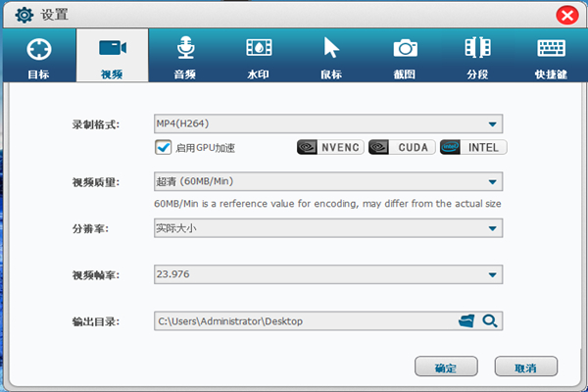Viewport: 588px width, 392px height.
Task: Click the 确定 confirm button
Action: click(447, 367)
